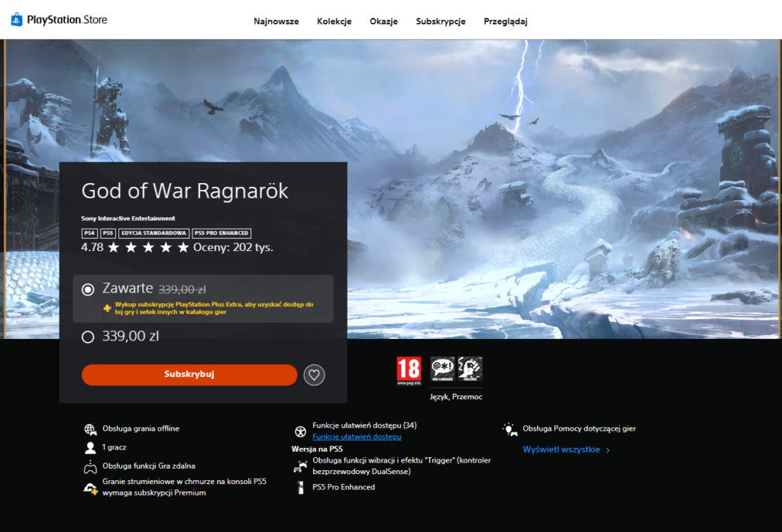Open the Kolekcje menu

point(334,21)
